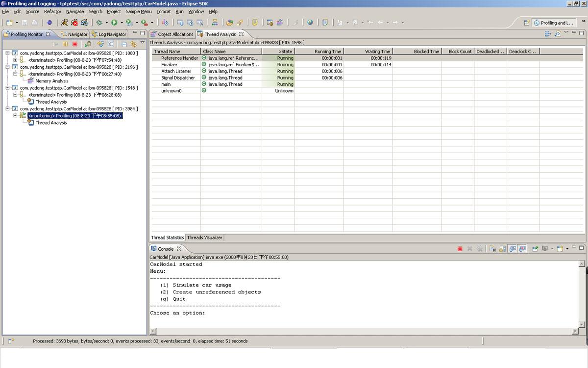This screenshot has width=588, height=368.
Task: Open the Run button dropdown arrow
Action: click(122, 23)
